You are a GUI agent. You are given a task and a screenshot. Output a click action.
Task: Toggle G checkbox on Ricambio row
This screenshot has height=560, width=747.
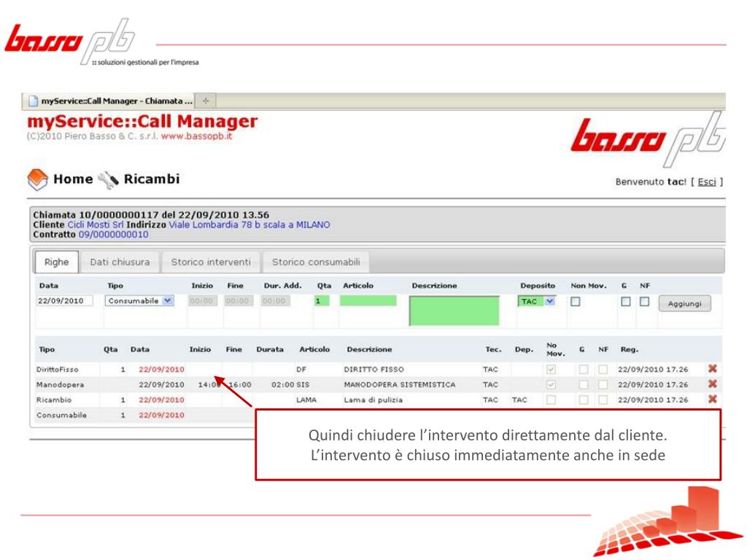pos(584,400)
